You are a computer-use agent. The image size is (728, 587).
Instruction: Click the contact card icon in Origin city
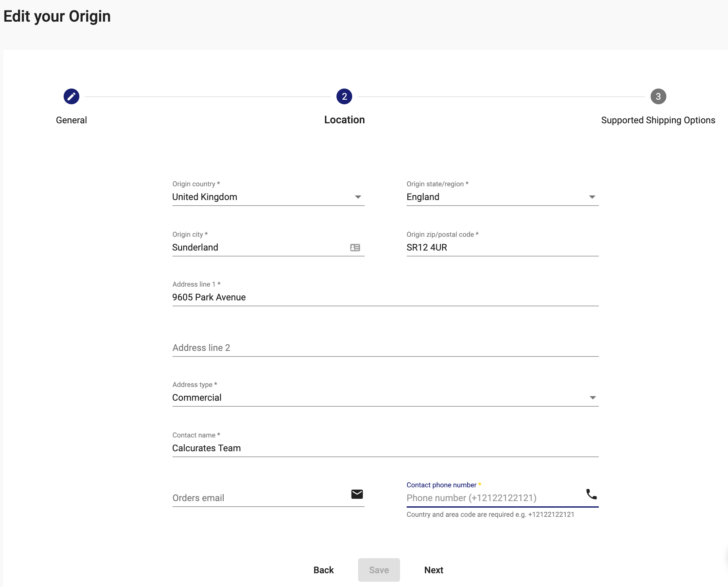pos(355,248)
